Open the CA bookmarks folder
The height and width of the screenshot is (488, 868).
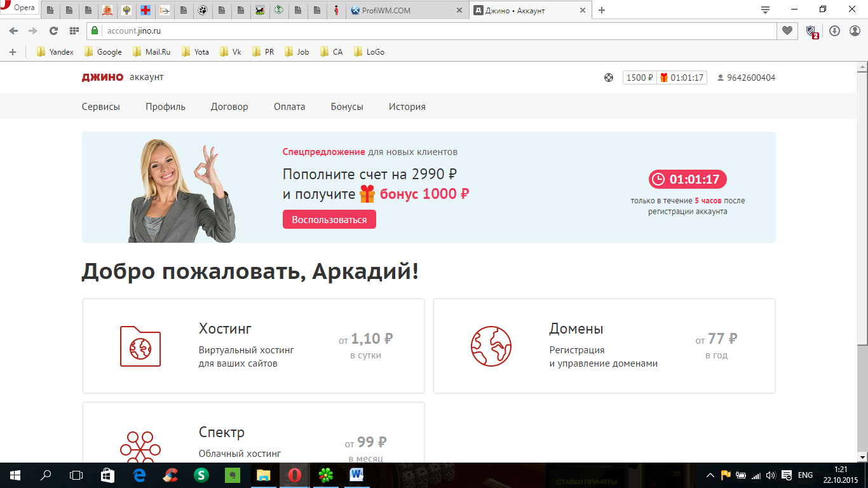pos(331,52)
